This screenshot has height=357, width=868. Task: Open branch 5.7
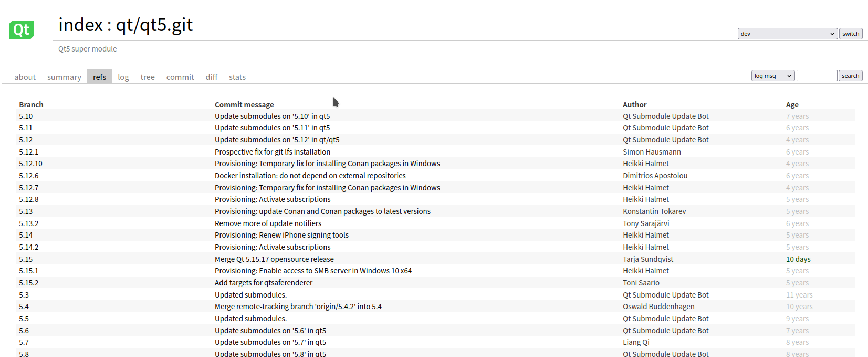[24, 342]
